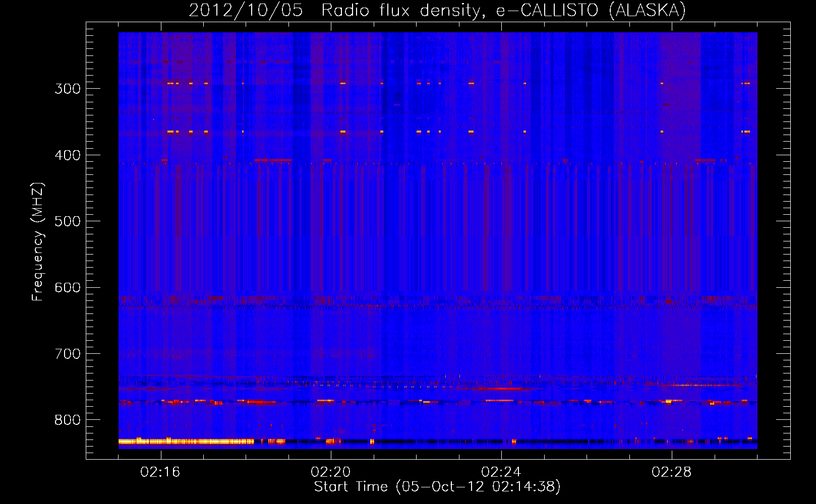Click the 300 frequency tick label
Image resolution: width=816 pixels, height=504 pixels.
tap(68, 89)
